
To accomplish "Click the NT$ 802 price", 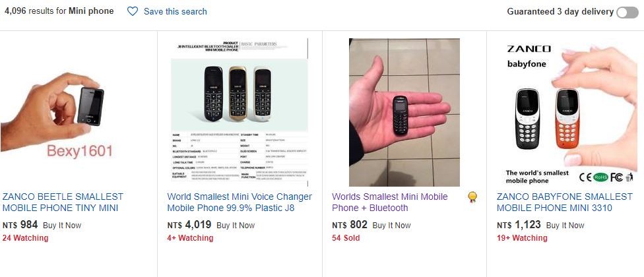I will point(349,225).
